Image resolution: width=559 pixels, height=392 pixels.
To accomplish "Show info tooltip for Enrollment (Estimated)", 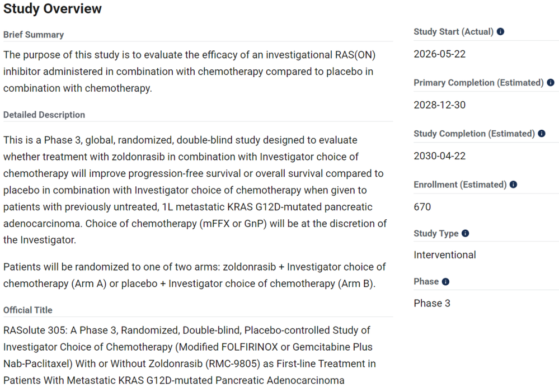I will coord(513,185).
